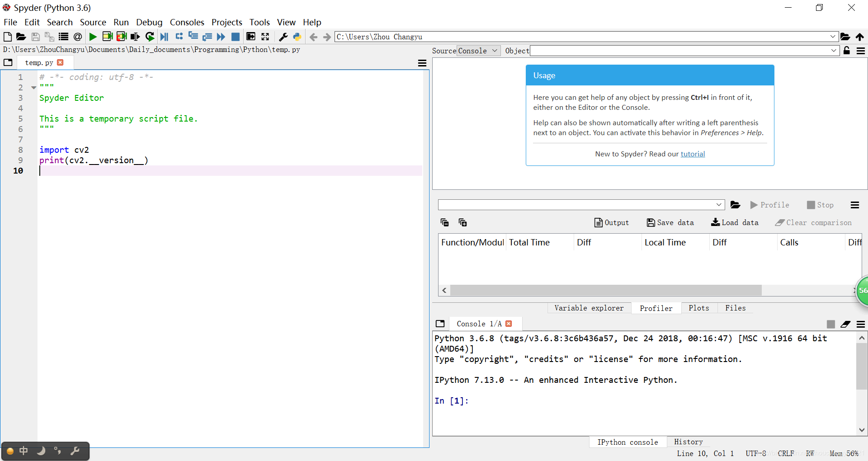Toggle Chinese input mode in IME bar
The height and width of the screenshot is (461, 868).
24,451
